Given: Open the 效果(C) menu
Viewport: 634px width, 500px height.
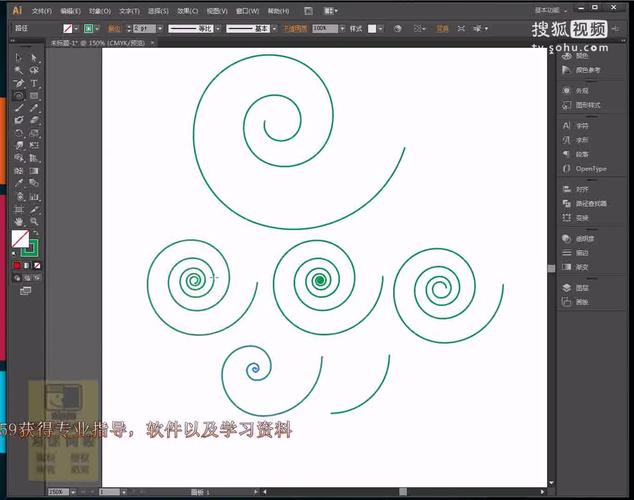Looking at the screenshot, I should coord(188,11).
